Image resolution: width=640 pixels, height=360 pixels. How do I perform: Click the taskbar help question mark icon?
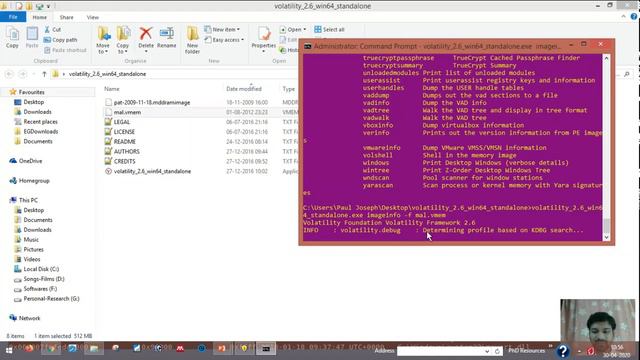point(563,351)
